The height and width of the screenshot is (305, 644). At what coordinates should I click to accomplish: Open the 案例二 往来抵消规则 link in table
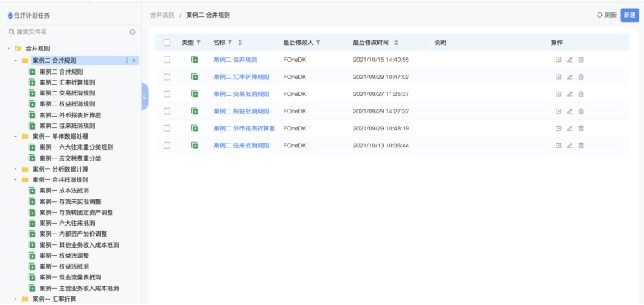(x=242, y=145)
